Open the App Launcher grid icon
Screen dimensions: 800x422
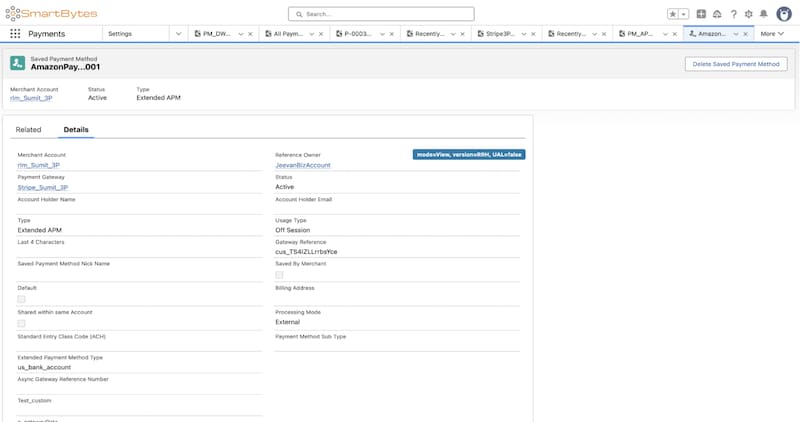tap(15, 33)
